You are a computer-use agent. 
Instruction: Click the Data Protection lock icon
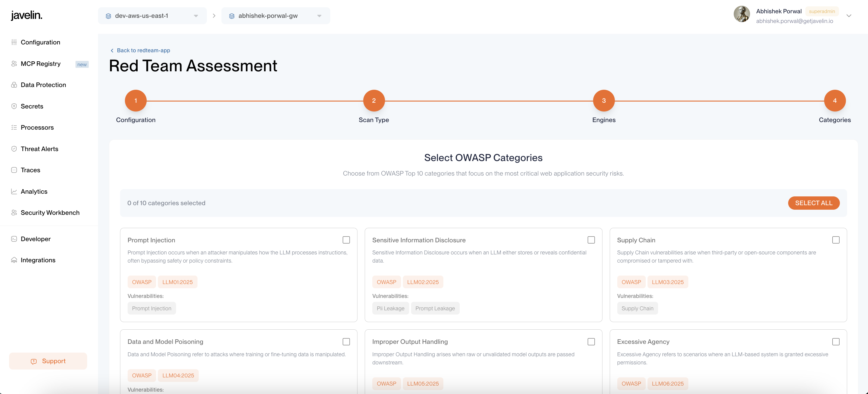coord(14,85)
